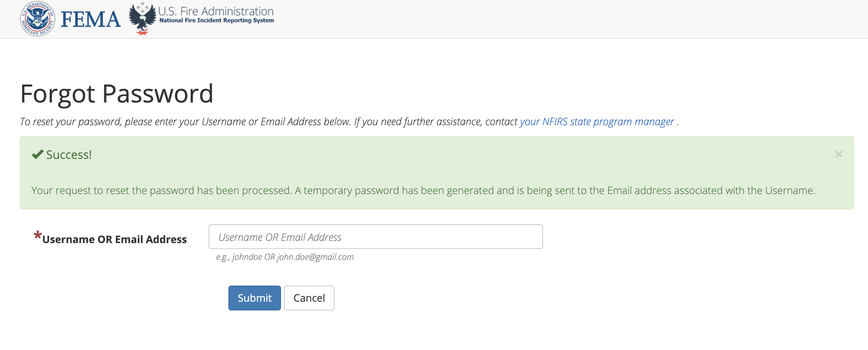Submit the forgot password form
The width and height of the screenshot is (868, 350).
click(x=254, y=298)
